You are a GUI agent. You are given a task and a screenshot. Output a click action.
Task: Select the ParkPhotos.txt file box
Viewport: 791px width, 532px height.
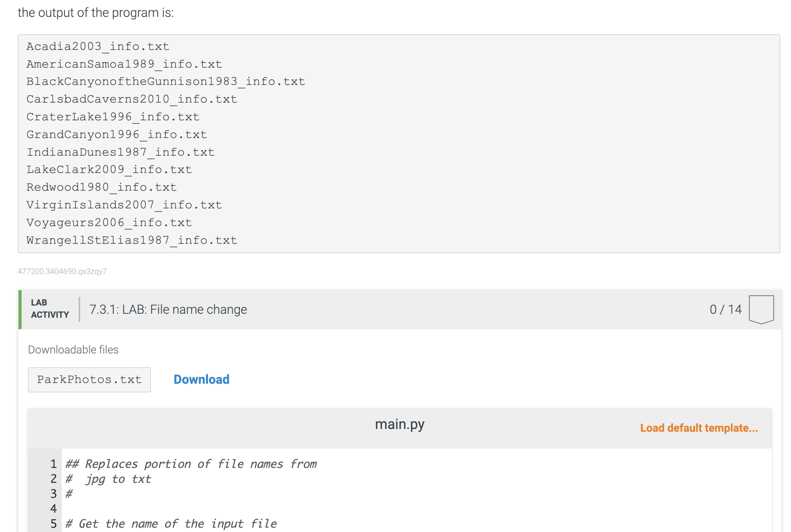(x=89, y=380)
